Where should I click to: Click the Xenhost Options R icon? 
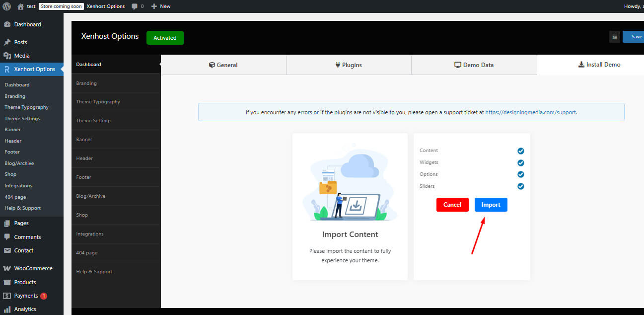[7, 69]
